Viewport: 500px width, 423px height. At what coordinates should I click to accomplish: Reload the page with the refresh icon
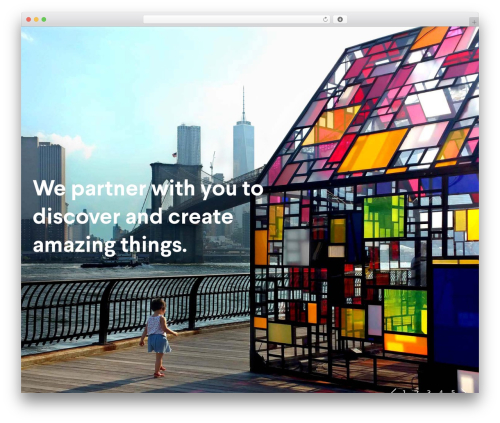tap(325, 19)
